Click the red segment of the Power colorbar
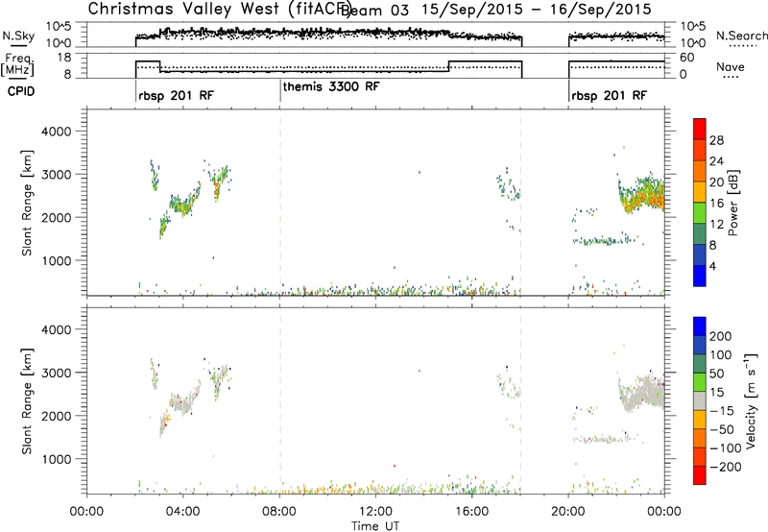The image size is (768, 532). coord(700,129)
